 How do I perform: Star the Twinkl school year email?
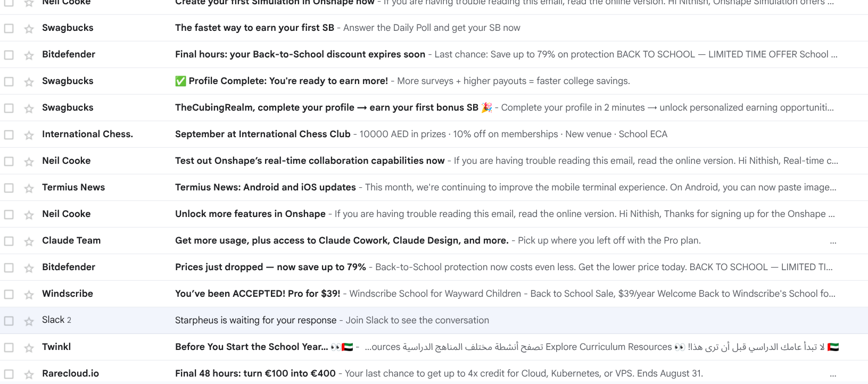[29, 347]
